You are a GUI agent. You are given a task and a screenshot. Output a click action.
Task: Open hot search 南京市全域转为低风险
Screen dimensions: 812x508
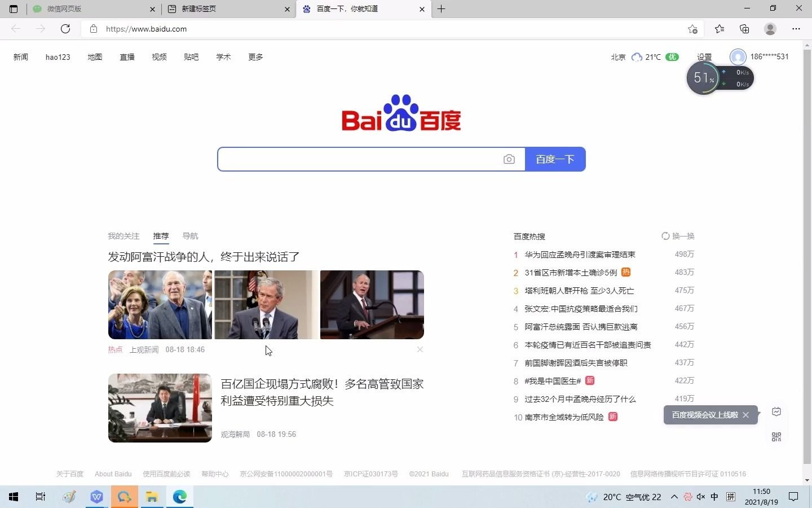(x=564, y=417)
